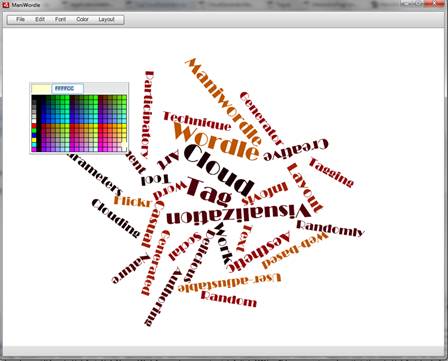Pick the cyan swatch in the basic colors column
The height and width of the screenshot is (361, 448).
coord(34,145)
